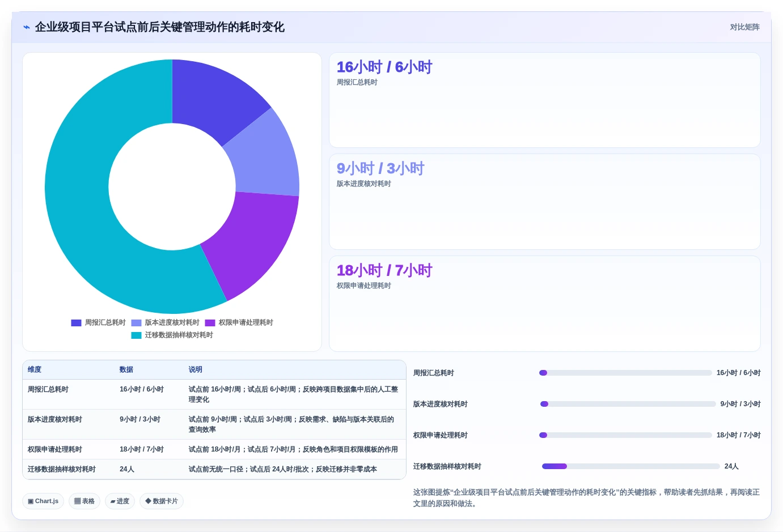
Task: Click table cell 18小时 / 7小时
Action: click(142, 449)
